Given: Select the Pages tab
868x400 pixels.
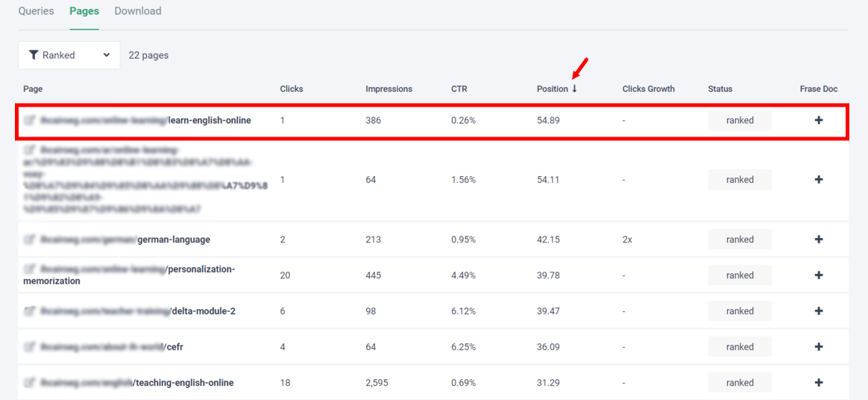Looking at the screenshot, I should point(84,11).
